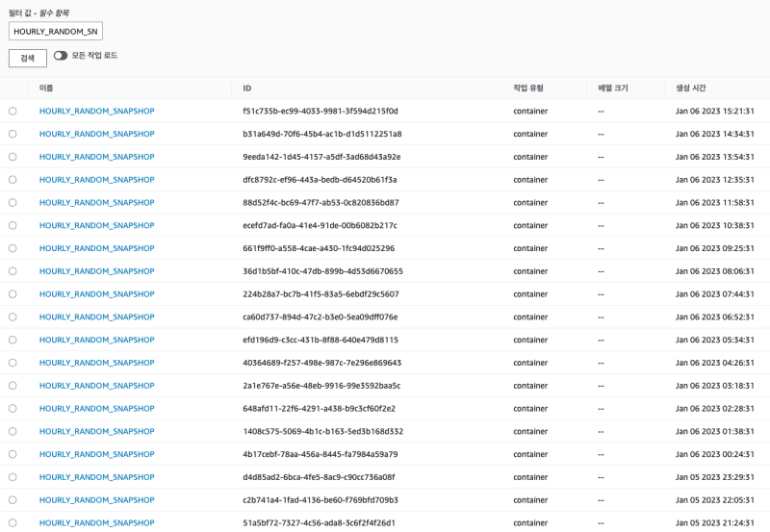Open job link created Jan 06 14:34:31

[x=96, y=134]
